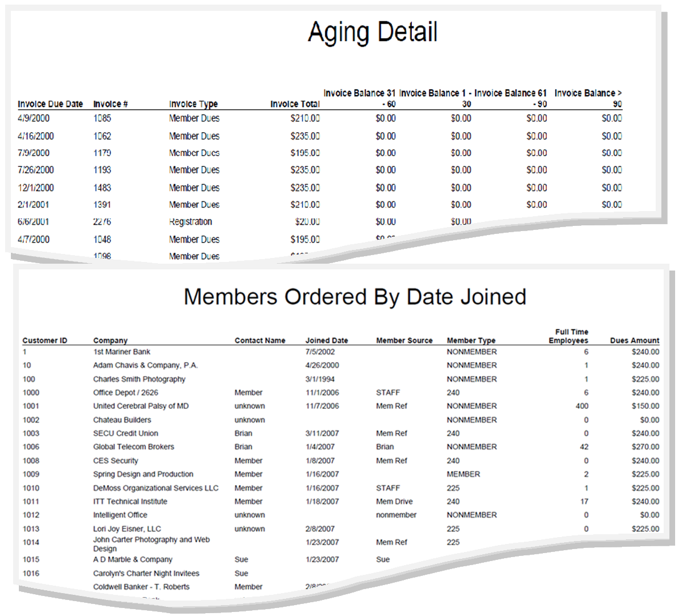This screenshot has width=686, height=616.
Task: Click invoice number 1048
Action: point(102,239)
